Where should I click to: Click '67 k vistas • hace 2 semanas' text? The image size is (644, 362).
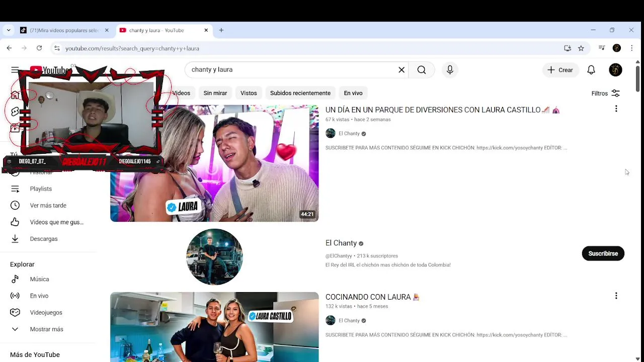coord(358,120)
